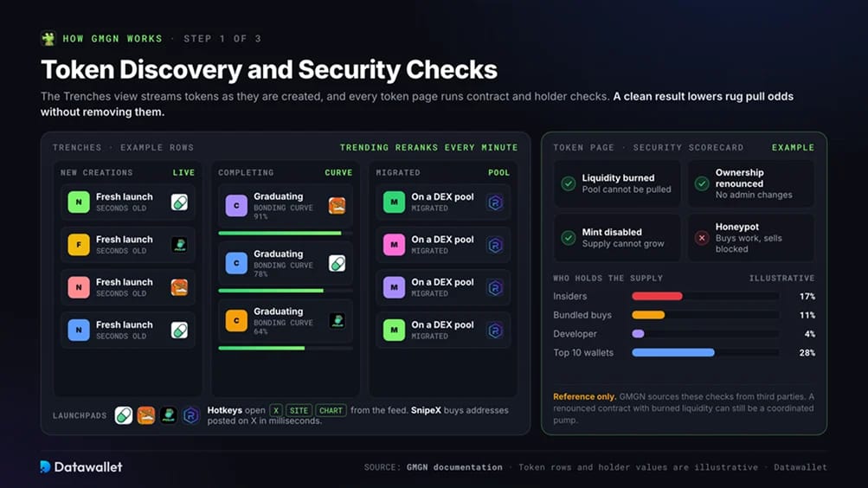This screenshot has width=868, height=488.
Task: Click the SITE hotkey key badge
Action: click(x=299, y=410)
